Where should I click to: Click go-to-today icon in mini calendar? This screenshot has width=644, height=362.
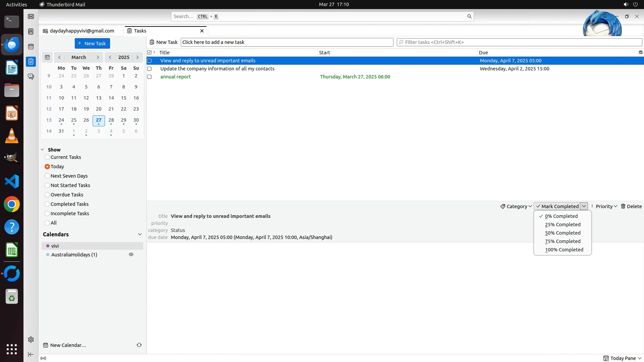[x=47, y=57]
